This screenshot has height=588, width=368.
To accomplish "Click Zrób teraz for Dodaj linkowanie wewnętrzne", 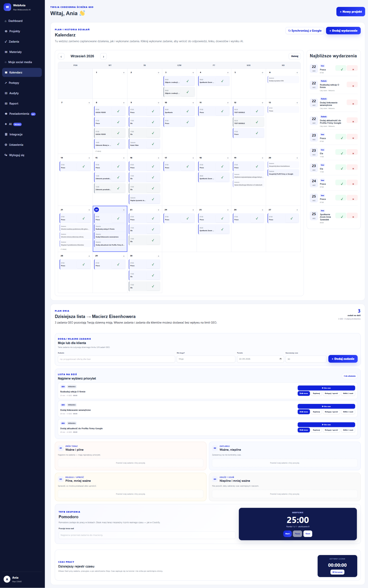I will (x=303, y=412).
